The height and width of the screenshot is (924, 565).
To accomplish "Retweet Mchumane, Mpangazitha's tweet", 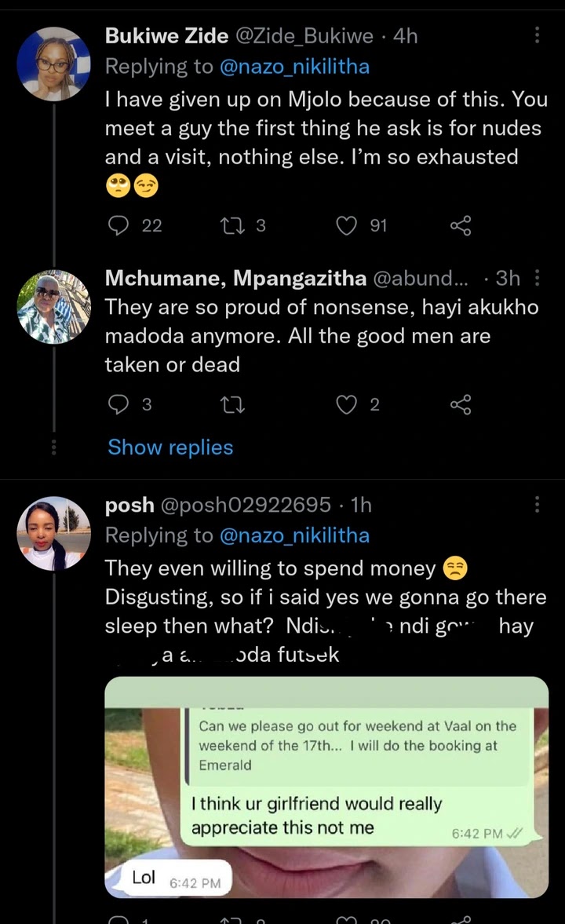I will click(231, 404).
